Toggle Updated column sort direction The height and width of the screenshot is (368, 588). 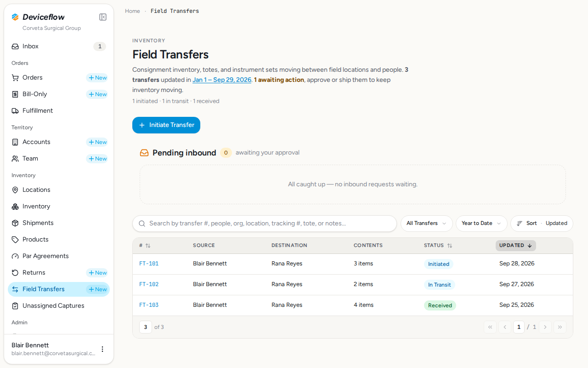pyautogui.click(x=515, y=246)
